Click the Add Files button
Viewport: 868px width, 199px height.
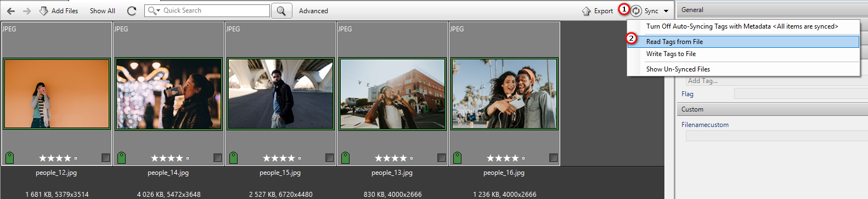pyautogui.click(x=59, y=11)
